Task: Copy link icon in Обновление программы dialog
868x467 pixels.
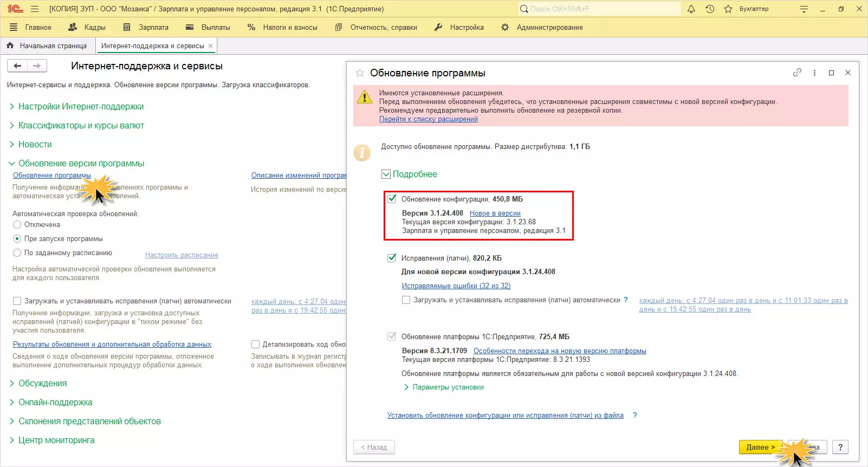Action: (797, 73)
